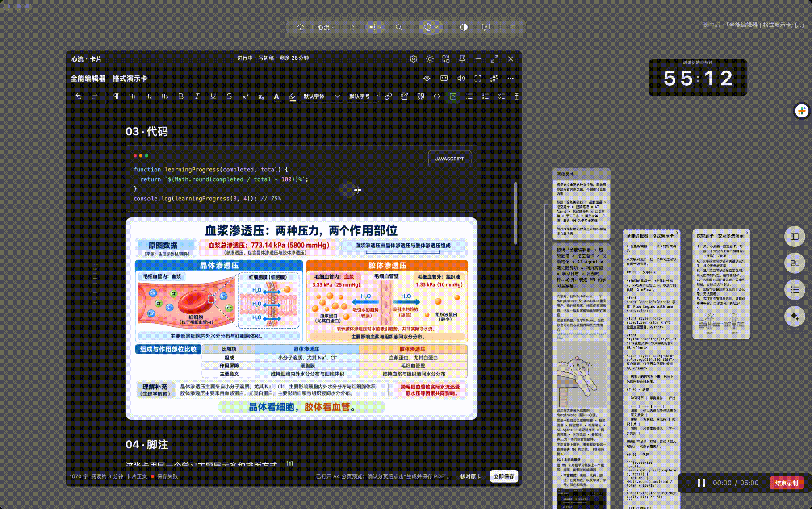This screenshot has width=812, height=509.
Task: Toggle bold formatting
Action: click(181, 96)
